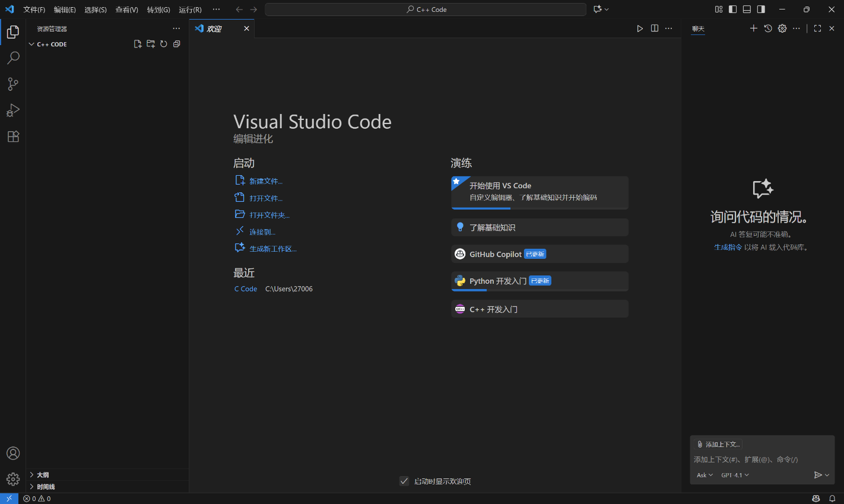
Task: Toggle the secondary side bar visibility
Action: [x=761, y=9]
